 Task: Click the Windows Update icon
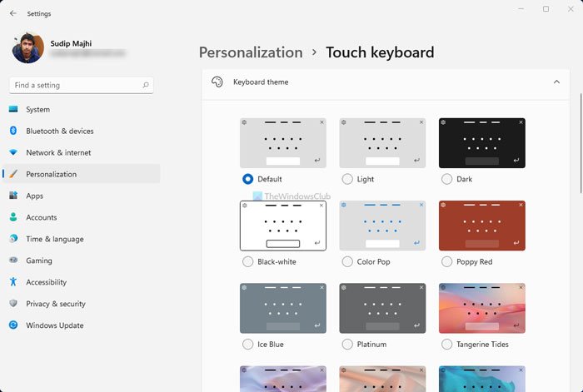click(13, 325)
